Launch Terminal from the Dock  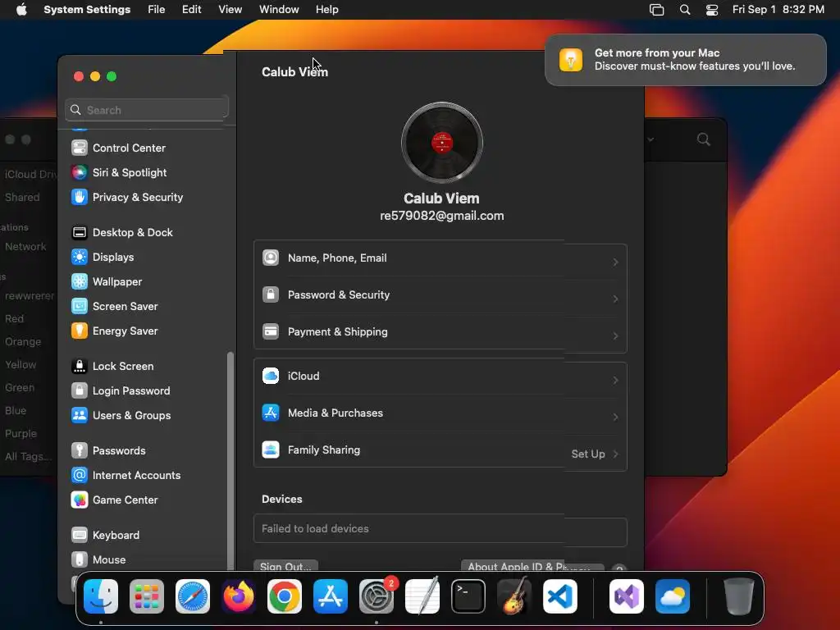pyautogui.click(x=468, y=596)
